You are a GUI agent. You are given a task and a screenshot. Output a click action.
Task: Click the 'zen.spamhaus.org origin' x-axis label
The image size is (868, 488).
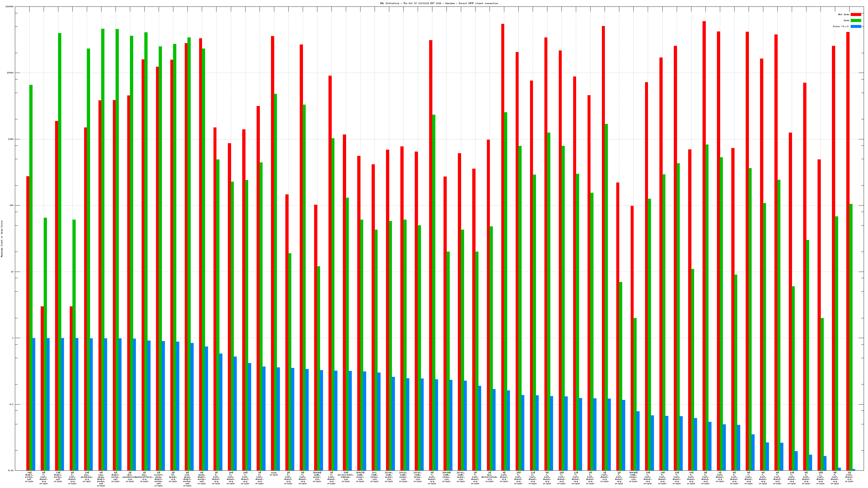pyautogui.click(x=87, y=477)
